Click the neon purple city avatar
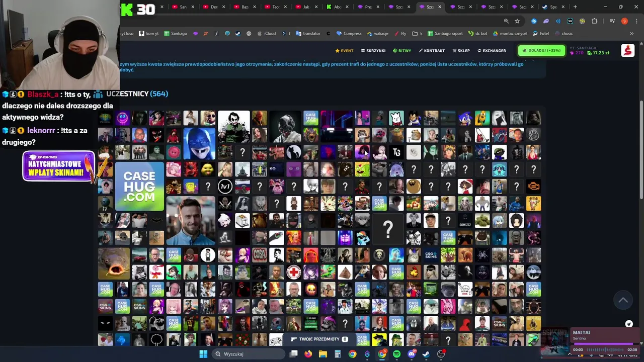 [x=336, y=127]
